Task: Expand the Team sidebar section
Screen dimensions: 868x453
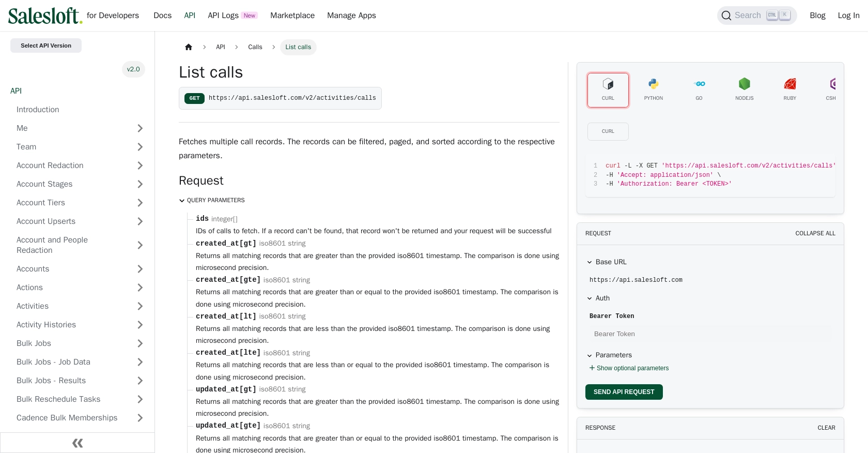Action: 140,147
